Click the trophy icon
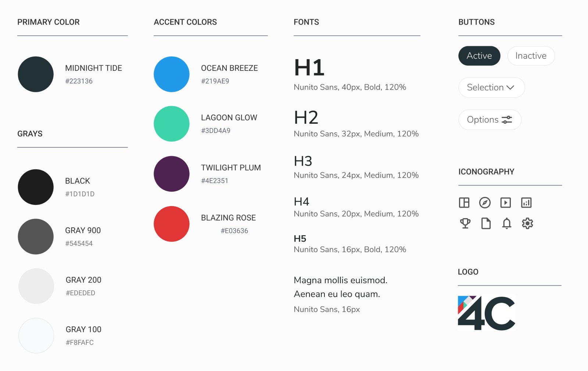Image resolution: width=588 pixels, height=371 pixels. [465, 223]
